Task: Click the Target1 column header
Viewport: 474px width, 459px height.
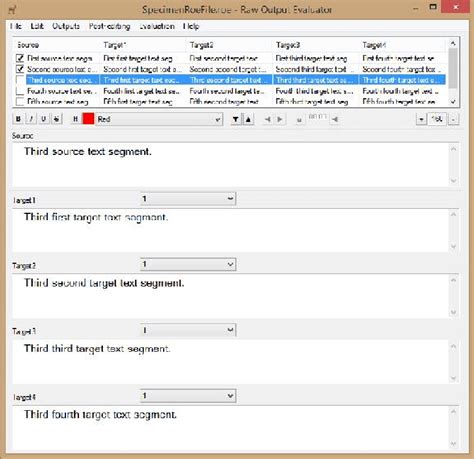Action: pos(143,45)
